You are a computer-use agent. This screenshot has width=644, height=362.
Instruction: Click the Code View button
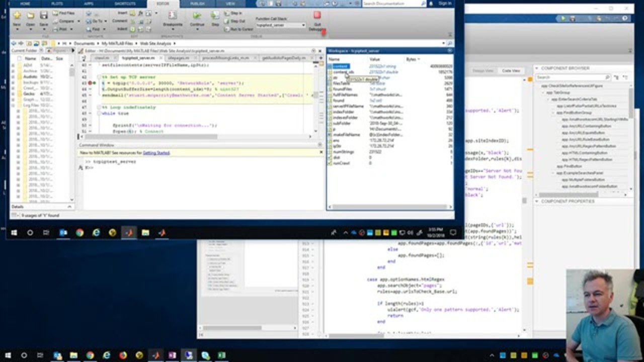(x=511, y=71)
